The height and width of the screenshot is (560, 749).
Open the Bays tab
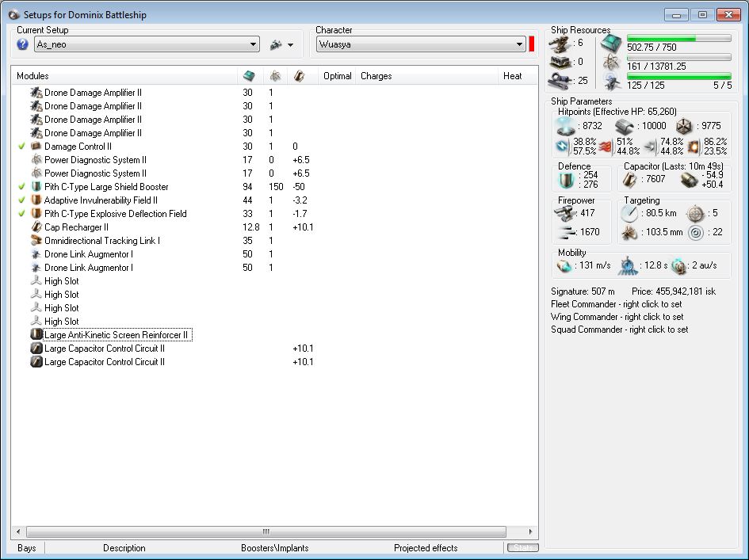(x=27, y=548)
